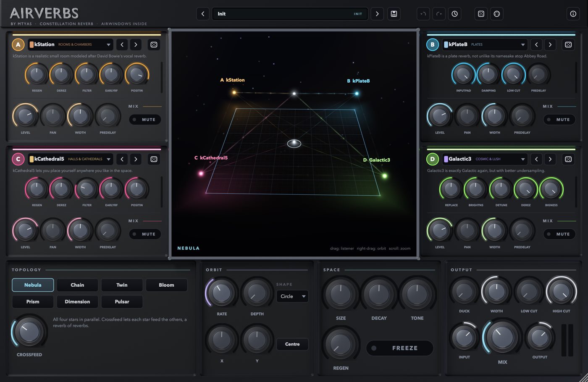
Task: Go to the previous preset in header
Action: (x=203, y=14)
